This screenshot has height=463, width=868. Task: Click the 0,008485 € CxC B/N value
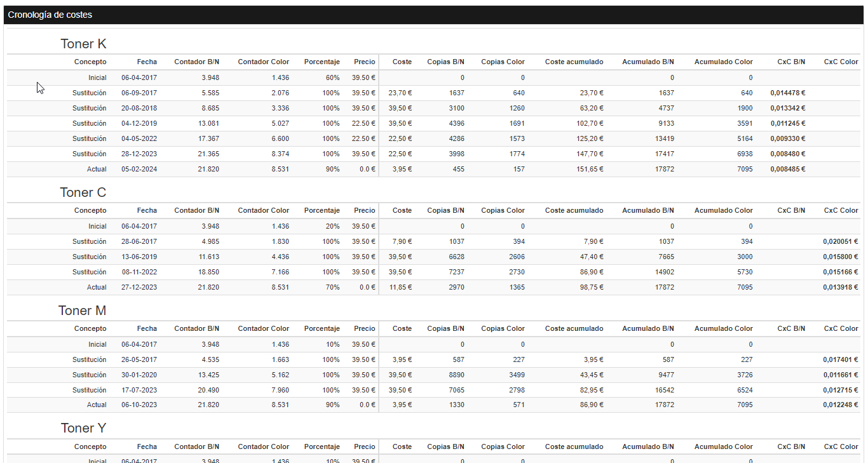point(787,169)
